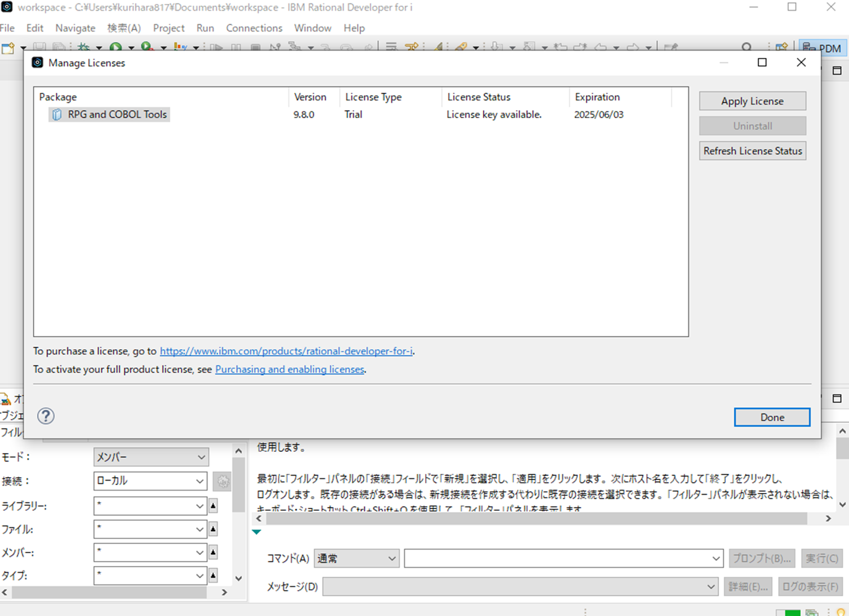The width and height of the screenshot is (849, 616).
Task: Open the 検索(A) menu
Action: (x=124, y=28)
